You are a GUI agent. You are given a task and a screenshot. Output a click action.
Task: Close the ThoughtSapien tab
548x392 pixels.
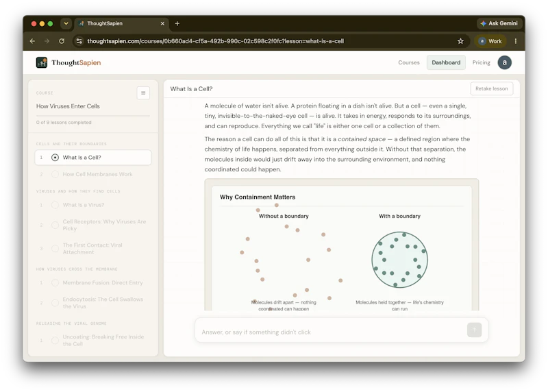click(162, 23)
